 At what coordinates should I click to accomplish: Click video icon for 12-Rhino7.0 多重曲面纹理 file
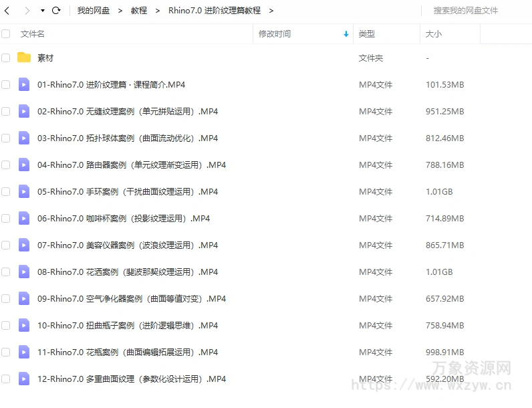24,379
